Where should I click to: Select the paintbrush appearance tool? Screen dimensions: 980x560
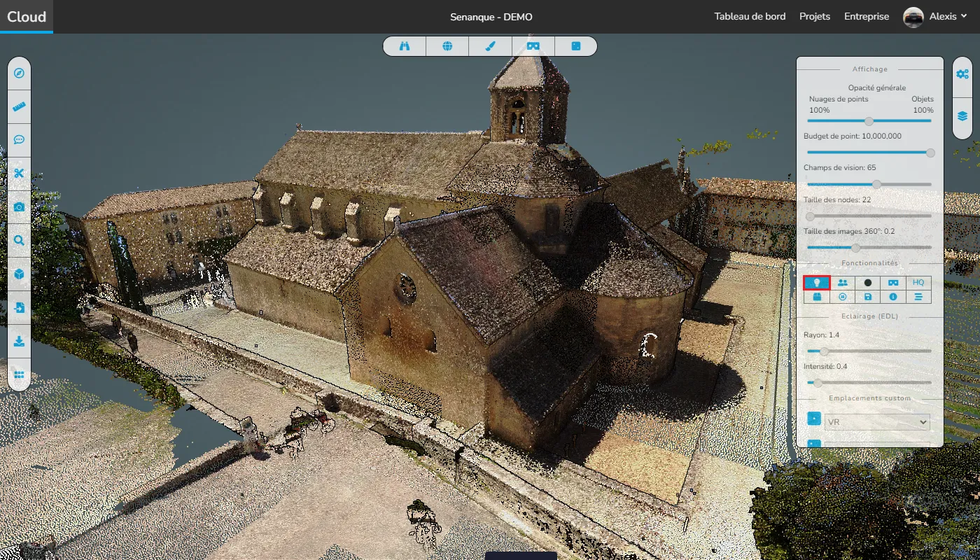490,46
